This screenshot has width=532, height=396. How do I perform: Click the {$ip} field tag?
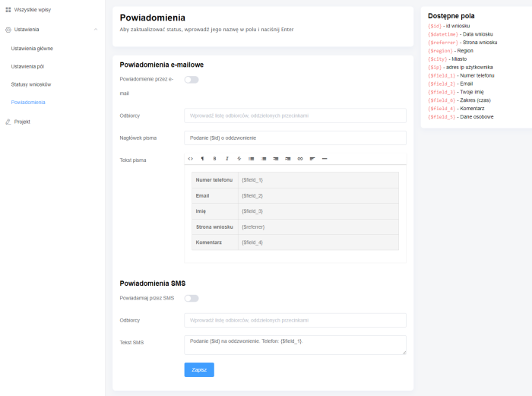click(x=435, y=68)
